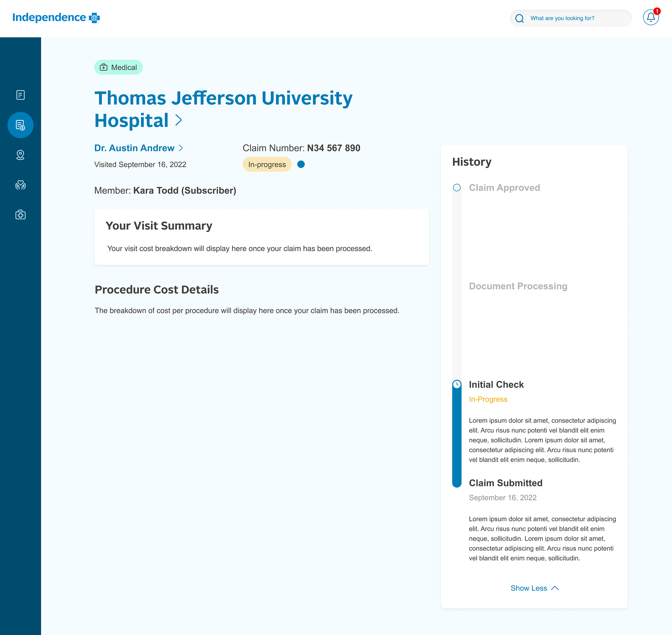Open the documents sidebar icon
The image size is (672, 635).
[x=21, y=95]
